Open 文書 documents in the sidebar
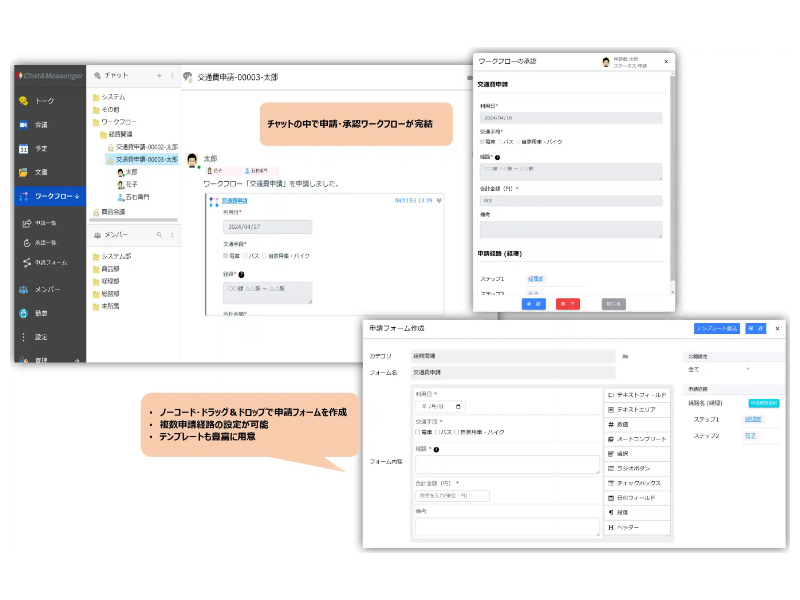The height and width of the screenshot is (600, 800). click(50, 172)
